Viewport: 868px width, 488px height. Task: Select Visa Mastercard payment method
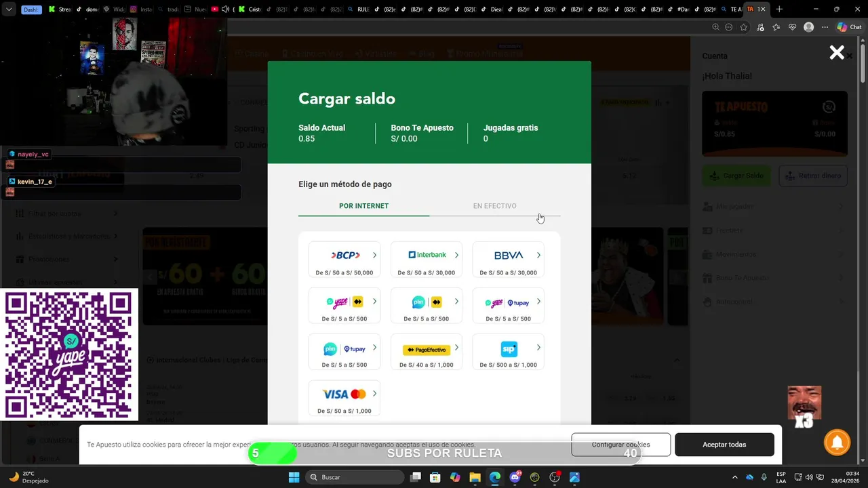344,398
